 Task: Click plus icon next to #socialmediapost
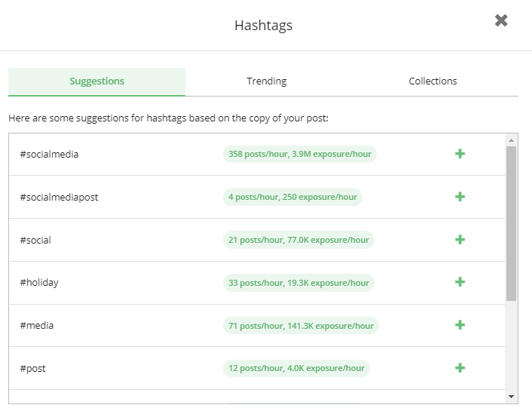point(460,197)
